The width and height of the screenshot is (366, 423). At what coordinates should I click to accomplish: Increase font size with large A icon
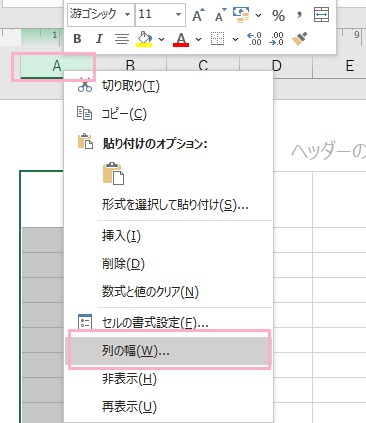click(x=199, y=15)
